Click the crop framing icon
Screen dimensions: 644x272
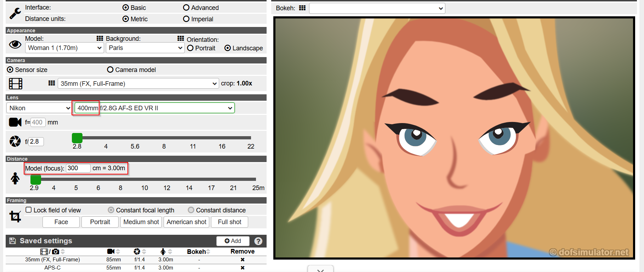[15, 216]
